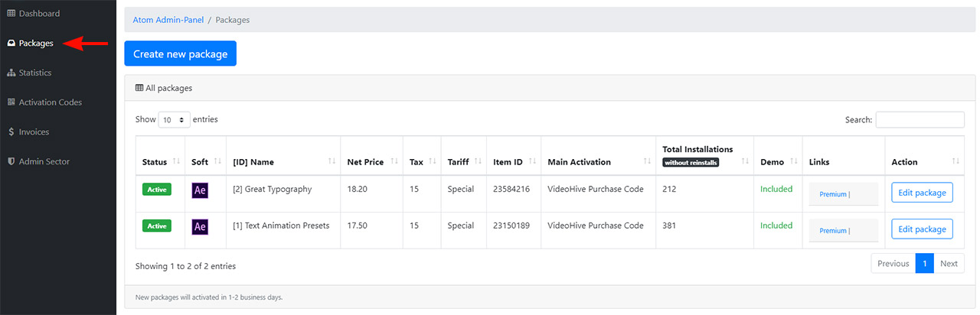Sort table by Status column
This screenshot has height=315, width=980.
(160, 161)
